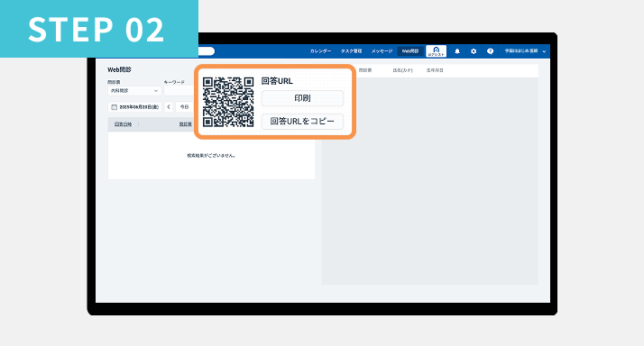Select the Web問診 tab in header

coord(410,51)
